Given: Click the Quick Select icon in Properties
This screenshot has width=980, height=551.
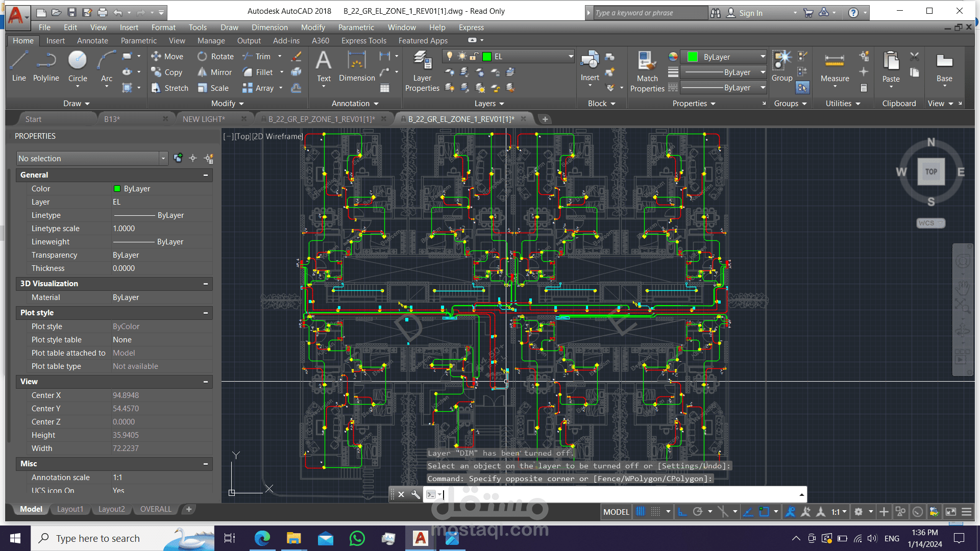Looking at the screenshot, I should point(209,158).
